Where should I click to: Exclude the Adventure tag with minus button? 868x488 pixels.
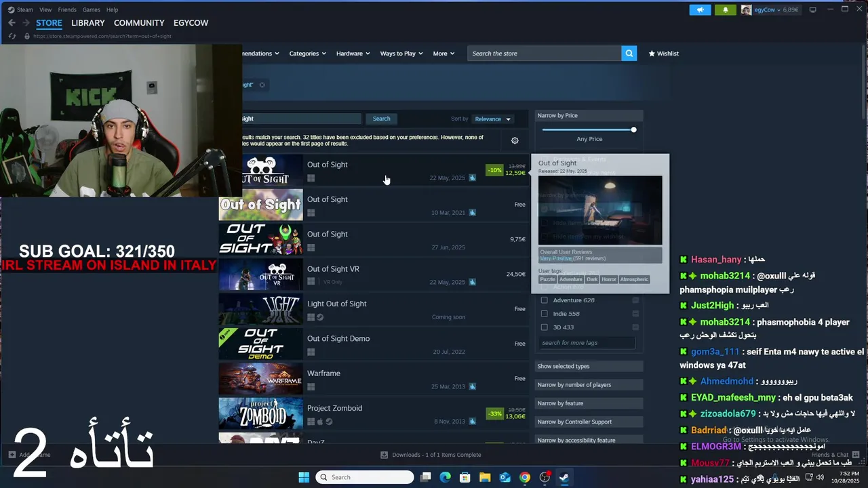635,300
